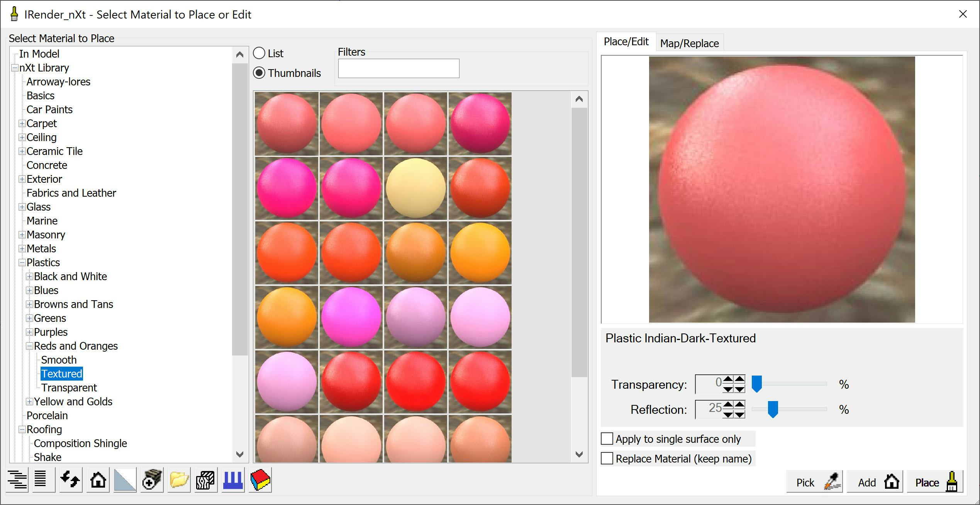Expand the Yellow and Golds category
Screen dimensions: 980x505
tap(30, 401)
